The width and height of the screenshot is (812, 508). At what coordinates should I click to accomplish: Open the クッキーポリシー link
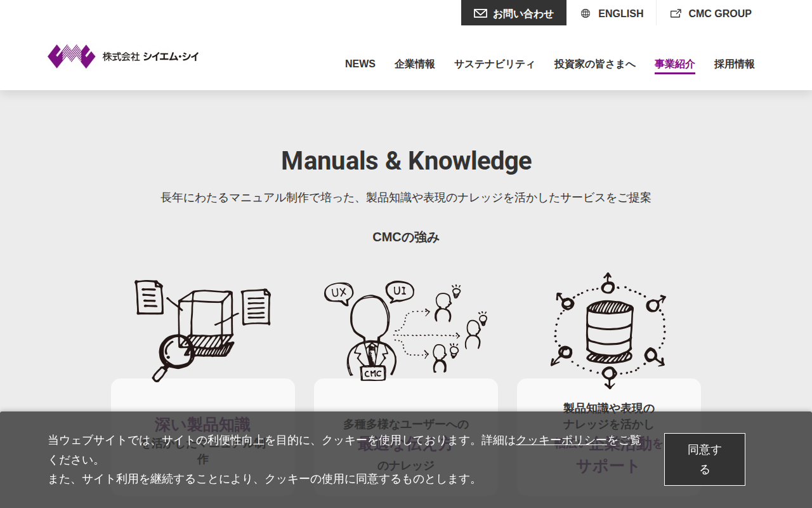tap(561, 440)
